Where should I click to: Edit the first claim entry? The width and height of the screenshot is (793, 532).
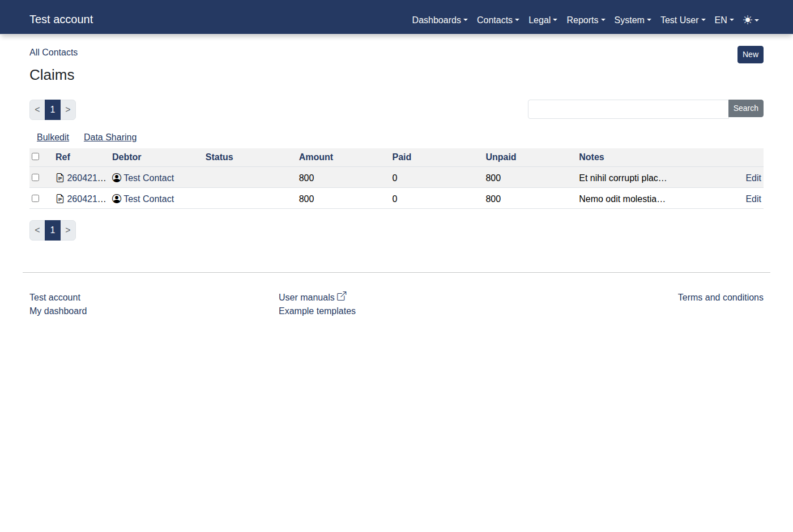753,177
